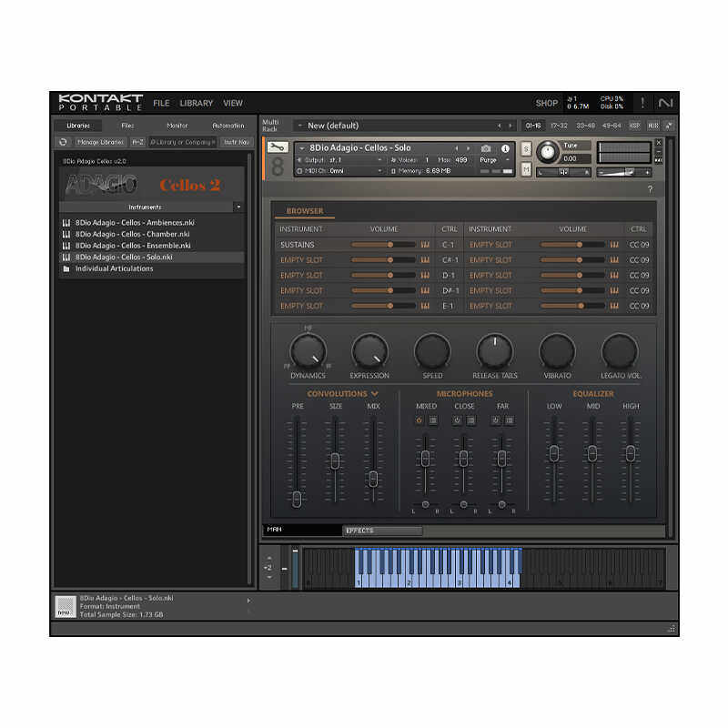Click the keyboard icon in D-1 row
This screenshot has height=728, width=728.
425,276
